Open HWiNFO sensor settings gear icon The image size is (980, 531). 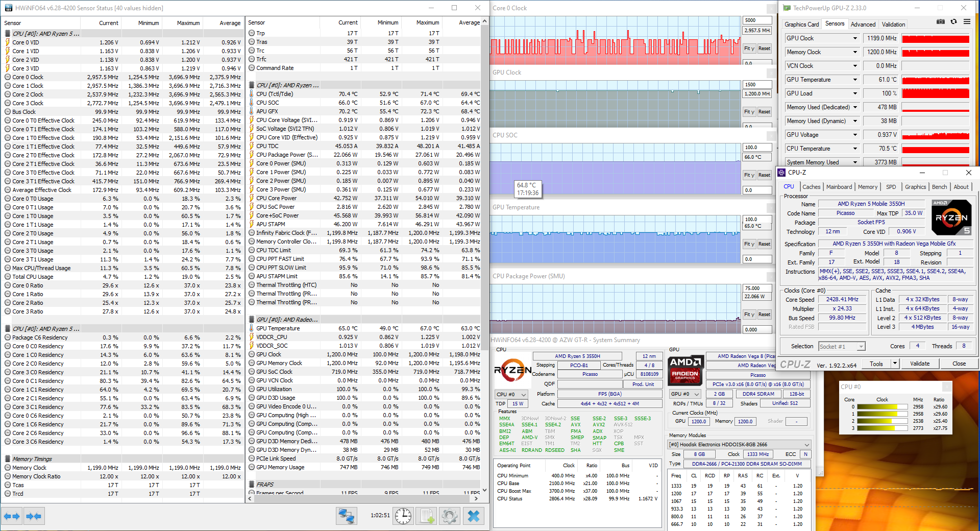coord(450,516)
